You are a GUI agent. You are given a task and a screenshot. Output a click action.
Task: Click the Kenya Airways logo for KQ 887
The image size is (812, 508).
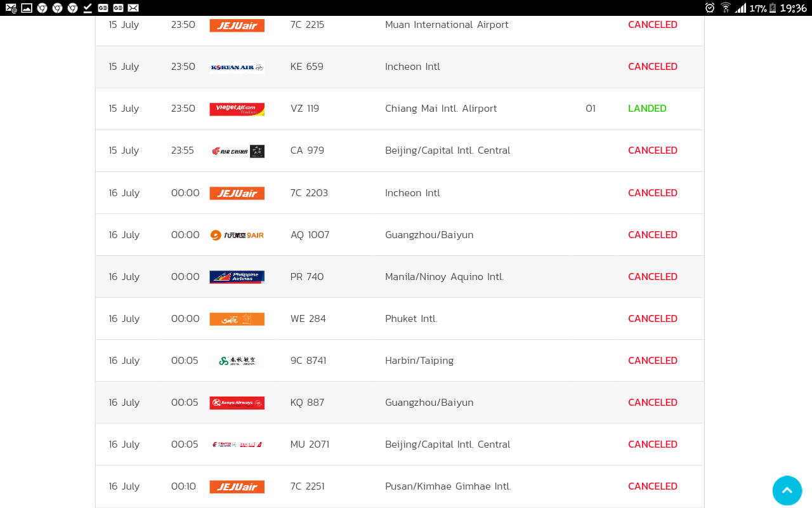(237, 403)
